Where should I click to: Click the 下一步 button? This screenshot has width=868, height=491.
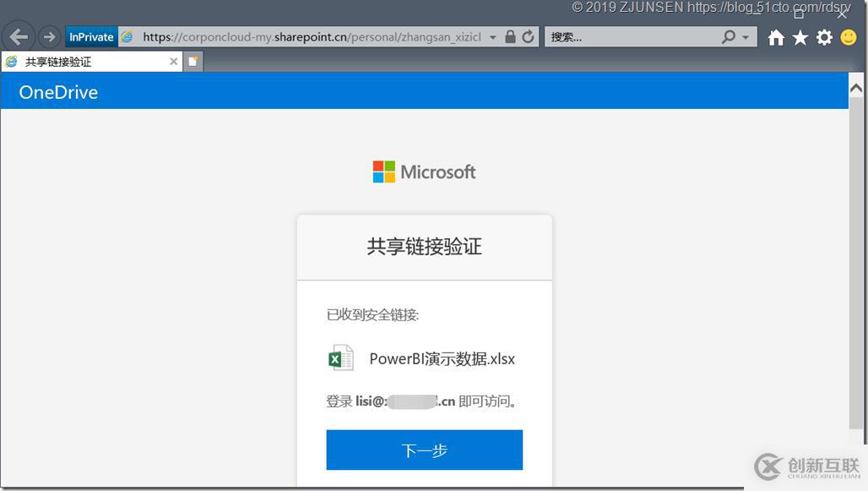click(x=424, y=450)
